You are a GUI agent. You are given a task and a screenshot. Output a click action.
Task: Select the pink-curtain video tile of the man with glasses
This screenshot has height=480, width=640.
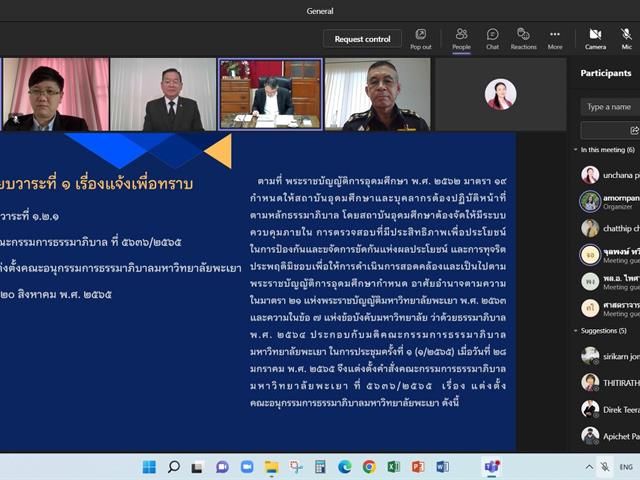pos(56,94)
